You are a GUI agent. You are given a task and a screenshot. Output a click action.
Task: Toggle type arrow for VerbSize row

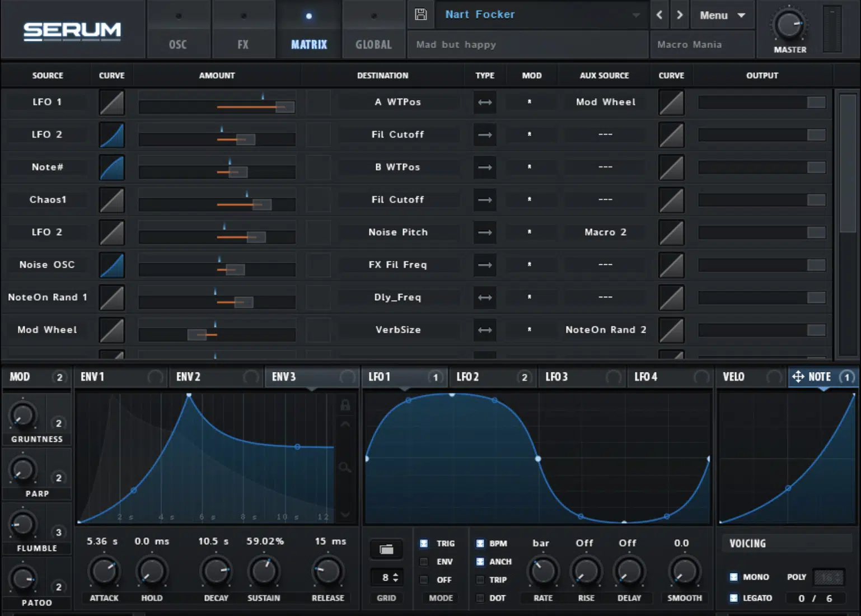tap(485, 330)
